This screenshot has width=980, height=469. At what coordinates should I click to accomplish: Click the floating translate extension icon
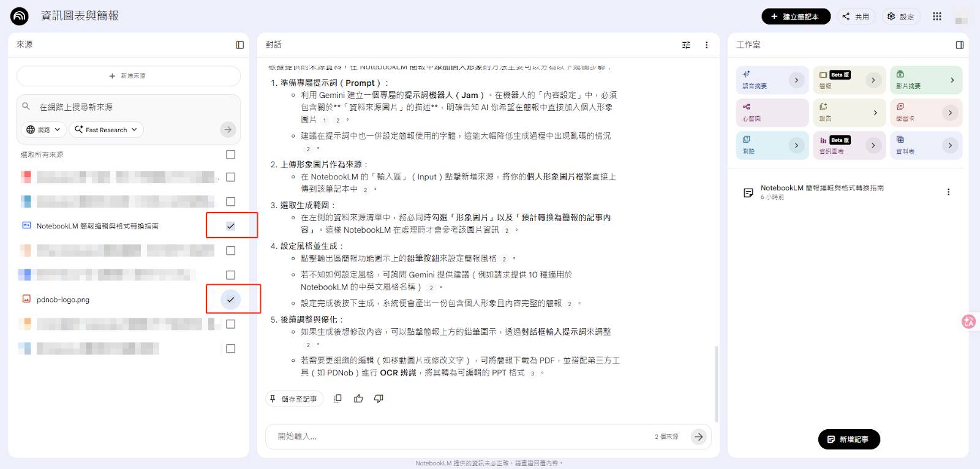[x=968, y=321]
